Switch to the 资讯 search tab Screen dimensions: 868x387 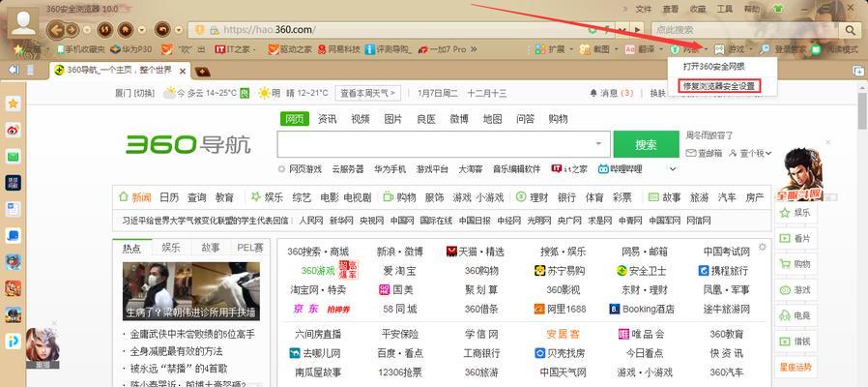[327, 119]
